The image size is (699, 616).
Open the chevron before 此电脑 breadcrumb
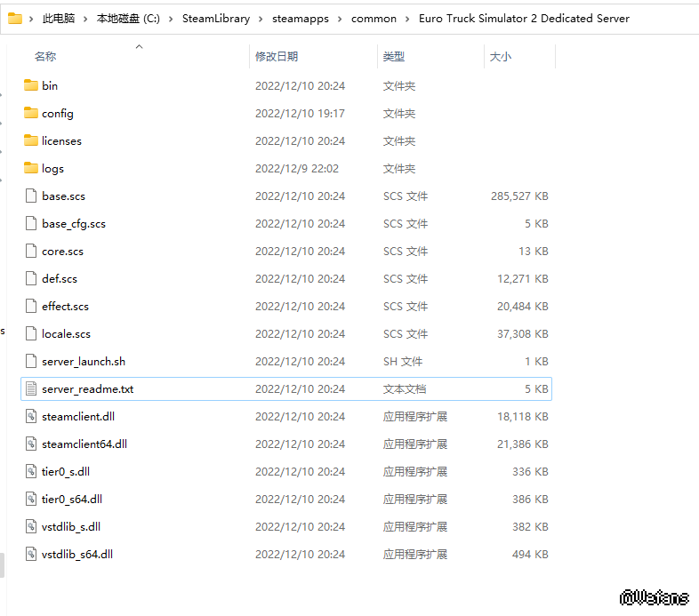(x=31, y=19)
